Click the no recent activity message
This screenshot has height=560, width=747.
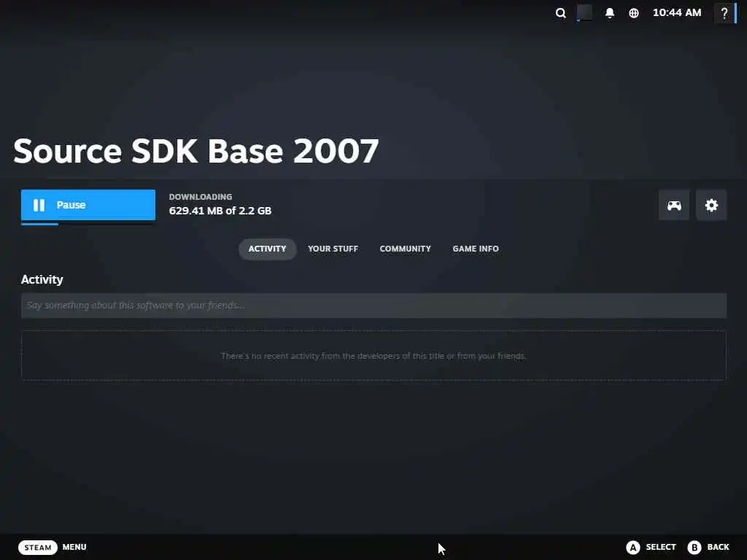(x=373, y=356)
